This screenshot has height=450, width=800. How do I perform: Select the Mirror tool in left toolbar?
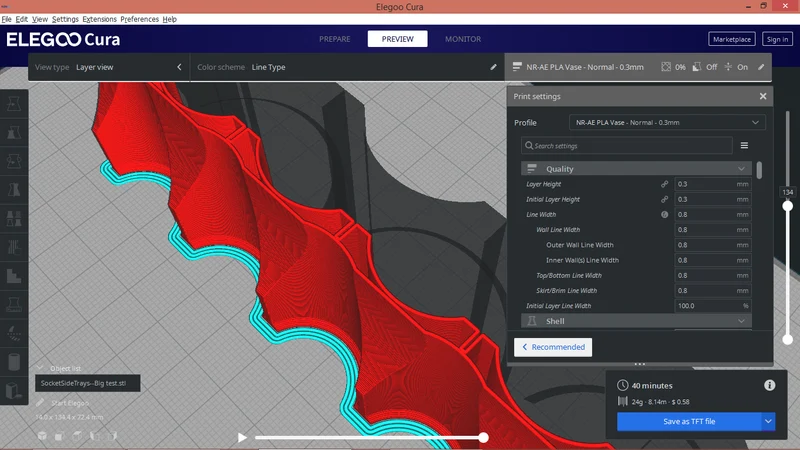coord(14,190)
